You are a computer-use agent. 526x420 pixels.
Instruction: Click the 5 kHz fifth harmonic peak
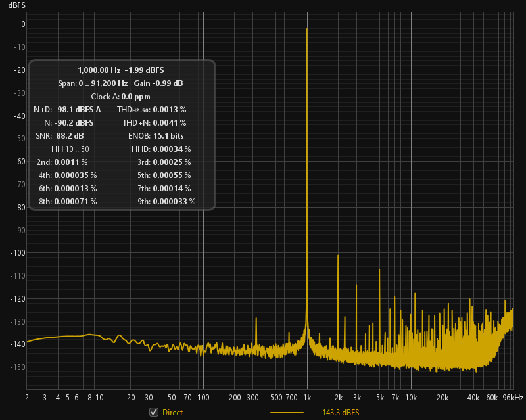tap(379, 269)
